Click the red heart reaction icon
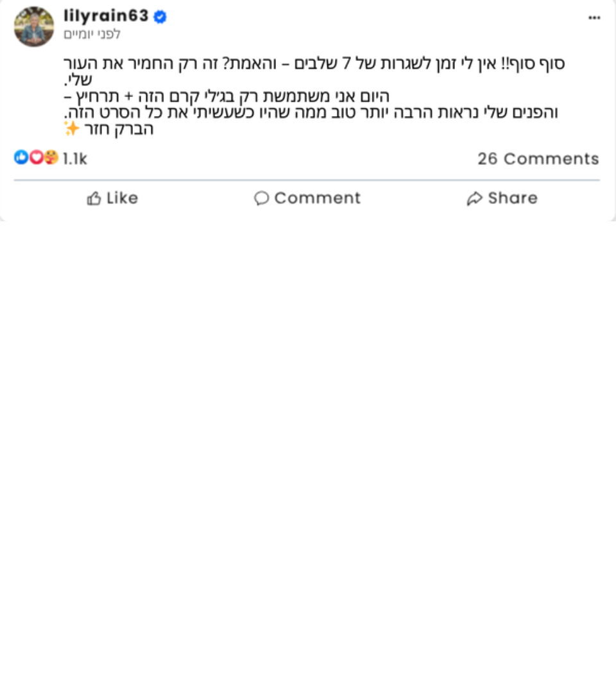Image resolution: width=616 pixels, height=698 pixels. click(x=36, y=157)
